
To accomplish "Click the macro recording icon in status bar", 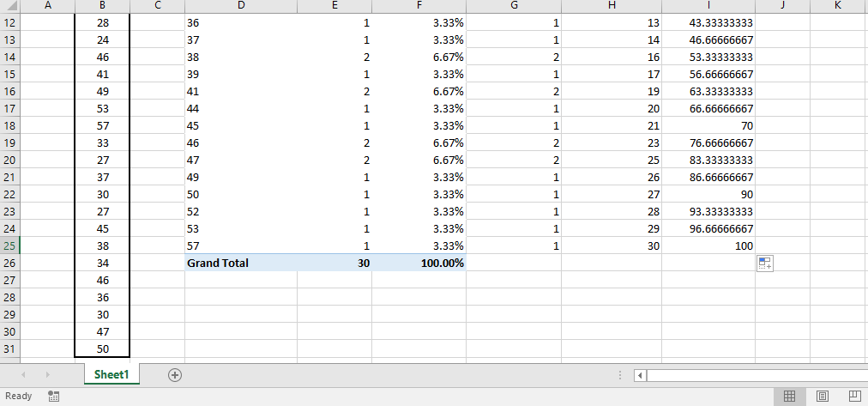I will coord(54,396).
